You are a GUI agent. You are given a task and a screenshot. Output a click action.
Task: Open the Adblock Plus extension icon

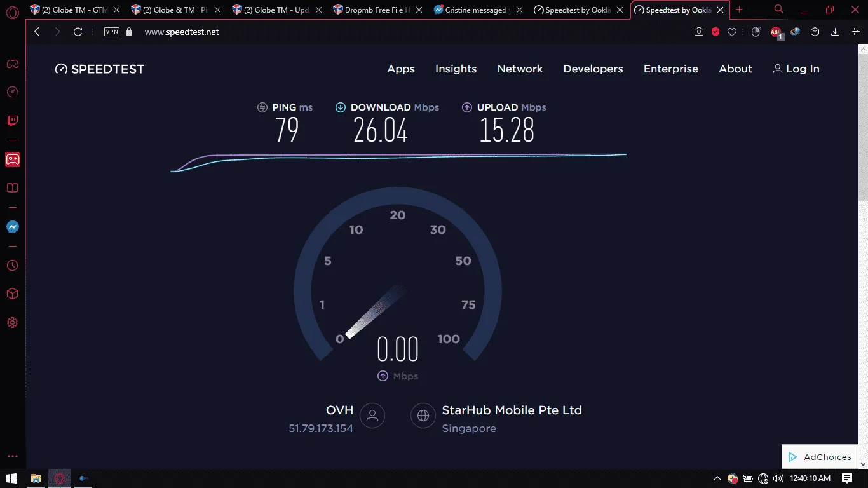tap(776, 32)
